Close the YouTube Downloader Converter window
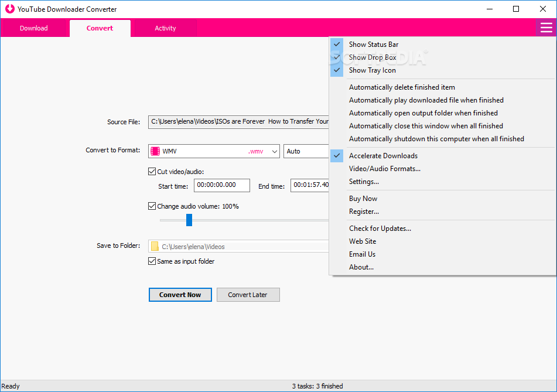 point(543,9)
